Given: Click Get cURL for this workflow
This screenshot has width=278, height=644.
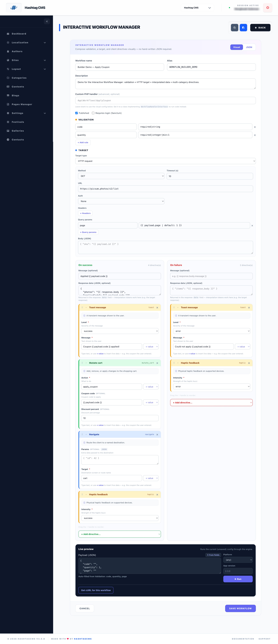Looking at the screenshot, I should [96, 590].
